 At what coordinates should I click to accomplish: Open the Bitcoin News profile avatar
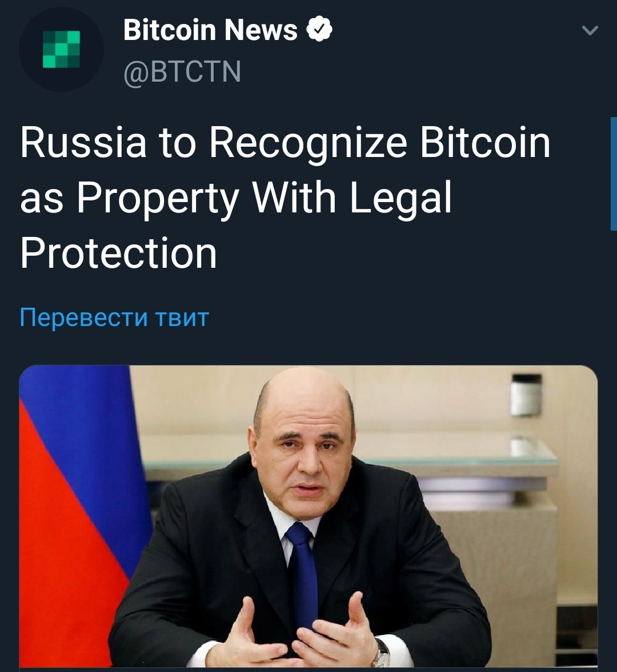point(61,49)
